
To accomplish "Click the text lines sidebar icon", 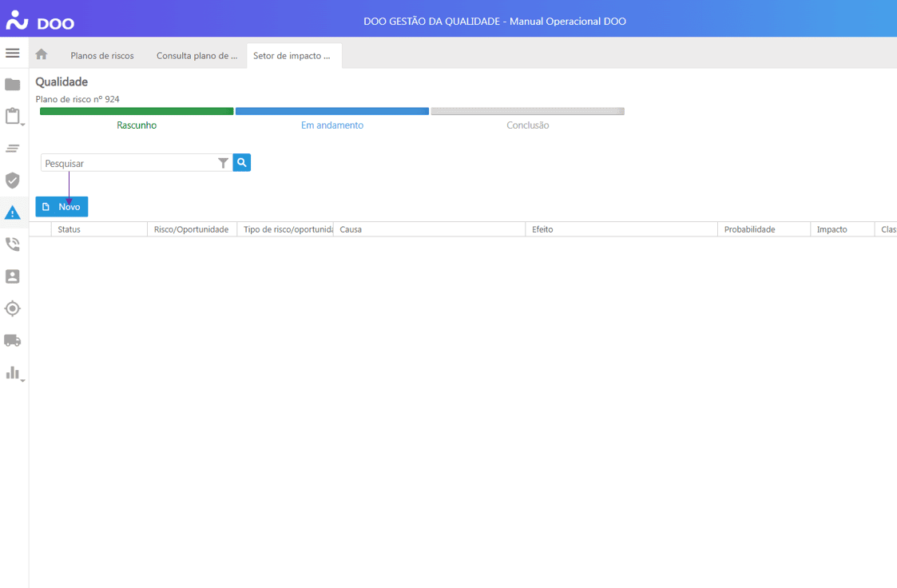I will click(13, 149).
